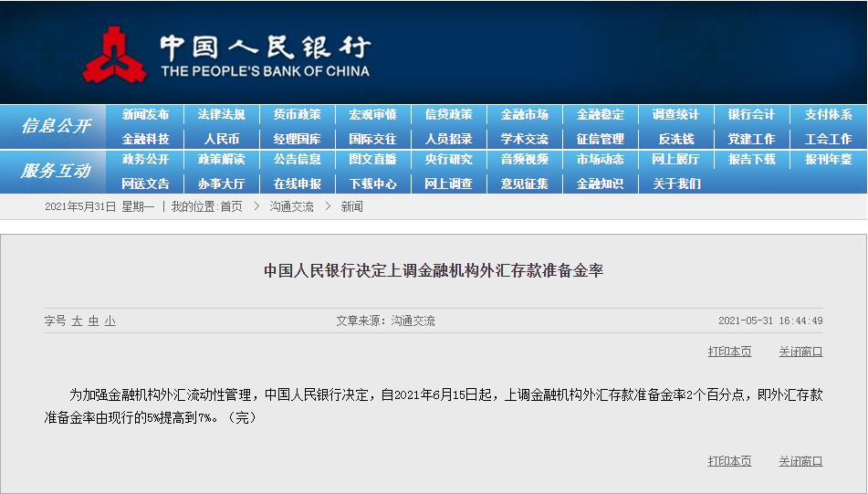Screen dimensions: 868x494
Task: Select 征信管理 menu item
Action: 601,139
